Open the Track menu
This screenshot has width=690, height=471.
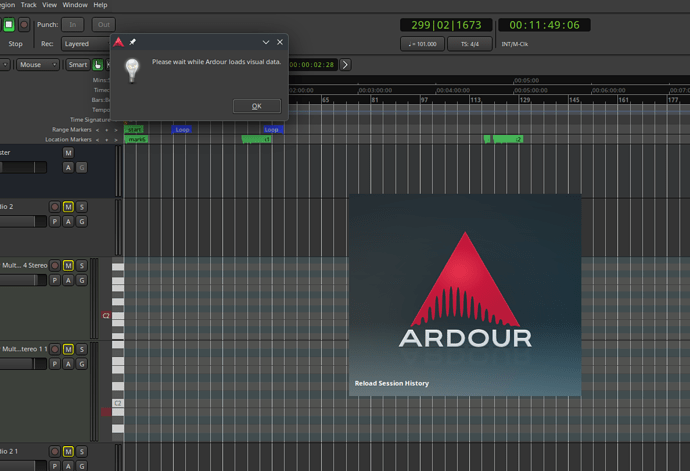coord(29,5)
